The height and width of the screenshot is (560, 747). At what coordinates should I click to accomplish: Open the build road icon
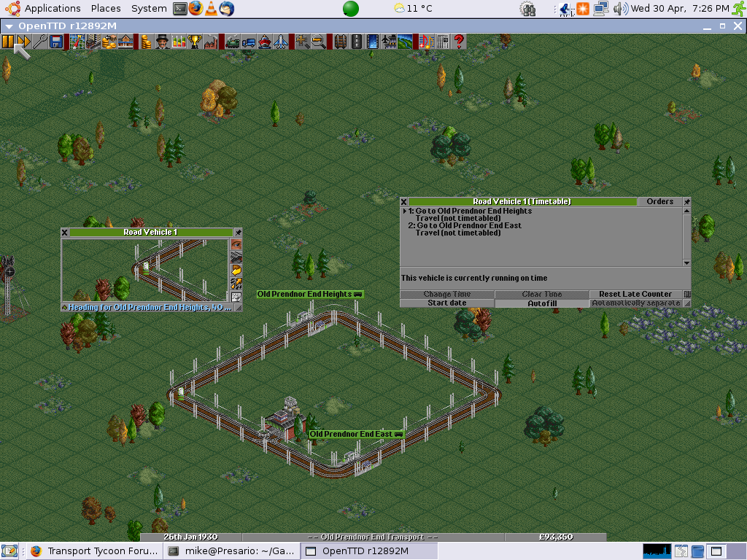tap(356, 42)
